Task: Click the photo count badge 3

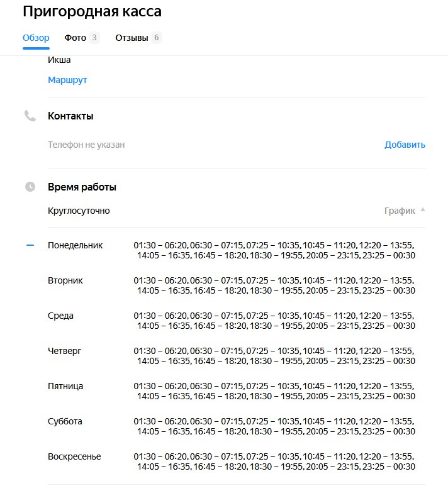Action: click(94, 38)
